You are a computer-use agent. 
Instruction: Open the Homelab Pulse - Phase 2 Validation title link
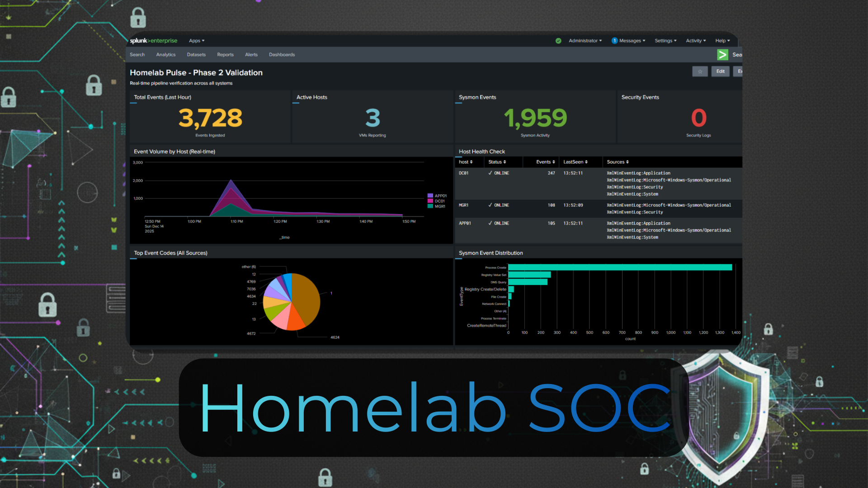196,72
